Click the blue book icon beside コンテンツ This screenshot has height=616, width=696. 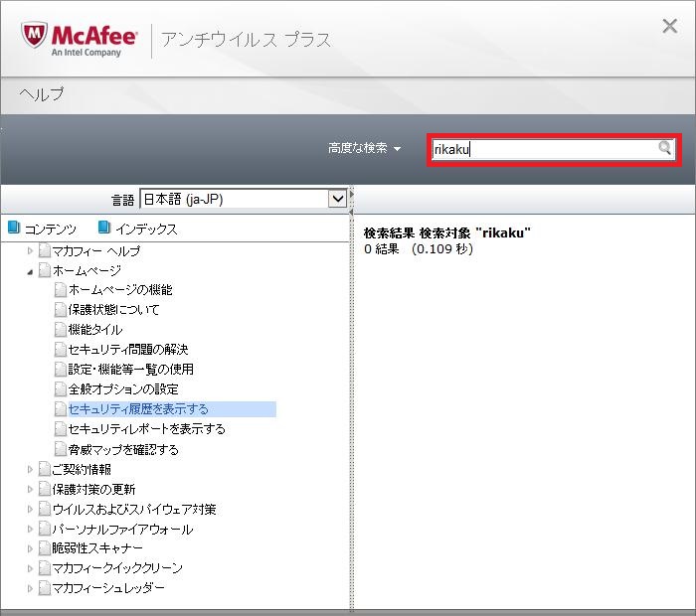pyautogui.click(x=14, y=228)
